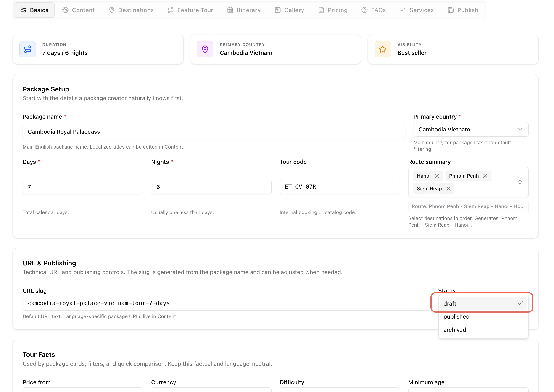Switch to the Content tab
The image size is (554, 392).
click(x=78, y=10)
